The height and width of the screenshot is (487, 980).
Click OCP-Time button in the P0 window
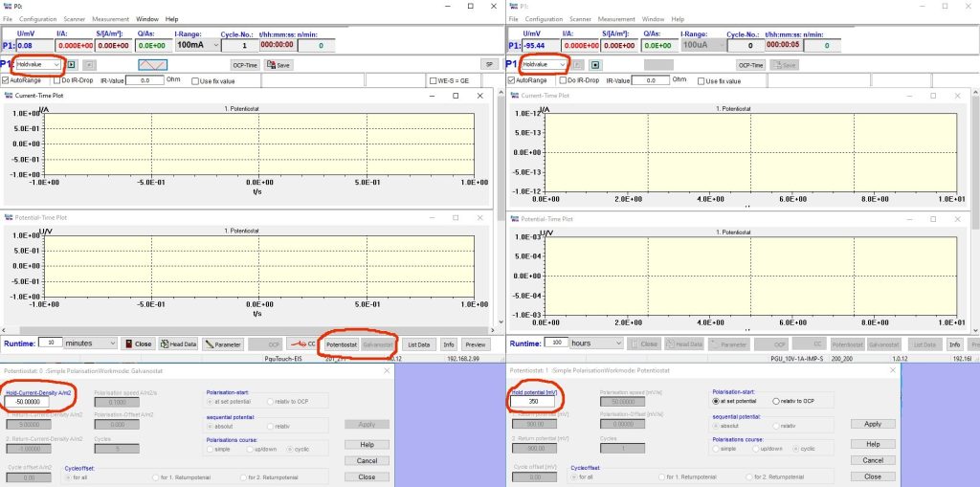[x=245, y=65]
